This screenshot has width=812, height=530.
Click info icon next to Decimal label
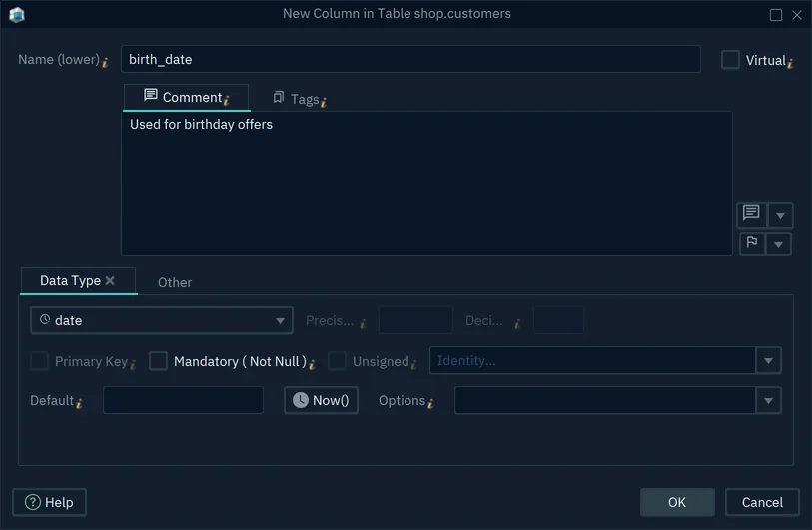(x=517, y=324)
